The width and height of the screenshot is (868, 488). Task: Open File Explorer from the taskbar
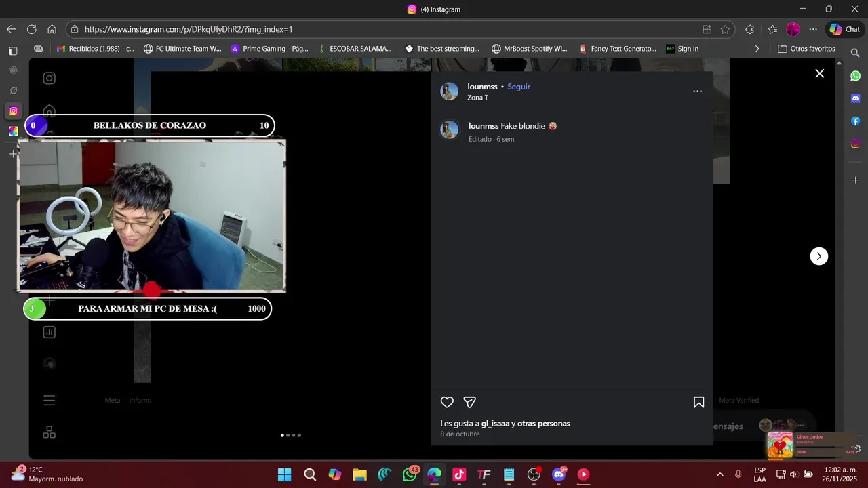click(x=359, y=474)
